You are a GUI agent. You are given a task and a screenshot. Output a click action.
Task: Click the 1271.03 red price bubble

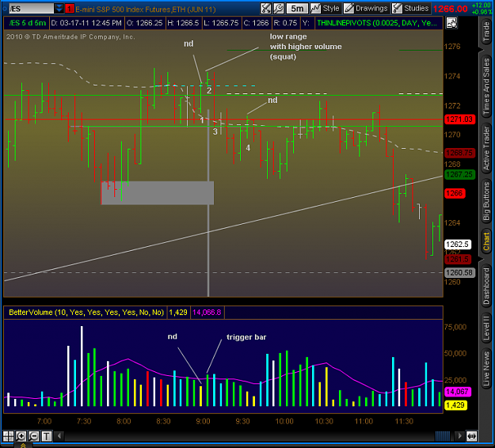[x=459, y=120]
